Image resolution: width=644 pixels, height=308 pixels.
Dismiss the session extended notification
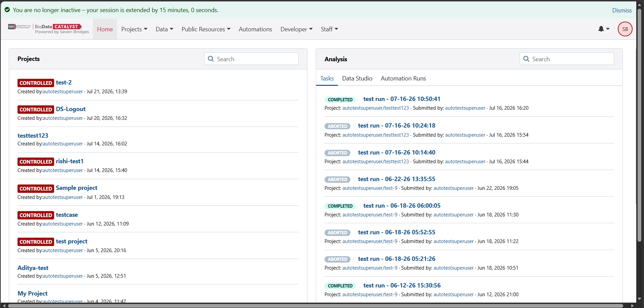[622, 10]
